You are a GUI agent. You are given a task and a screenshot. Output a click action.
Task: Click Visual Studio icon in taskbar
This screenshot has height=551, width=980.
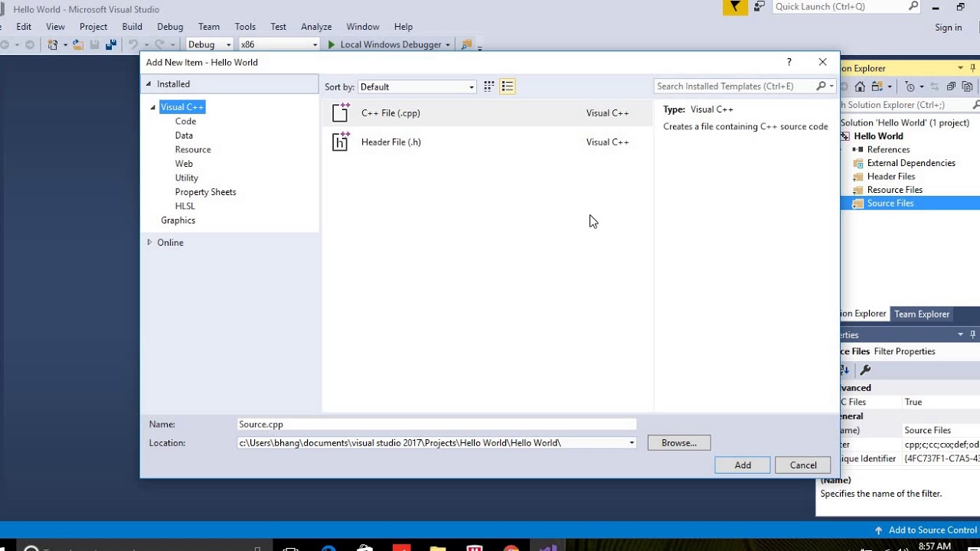coord(547,547)
